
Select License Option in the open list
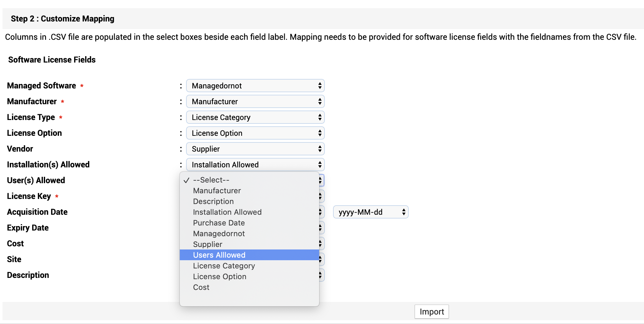point(220,277)
